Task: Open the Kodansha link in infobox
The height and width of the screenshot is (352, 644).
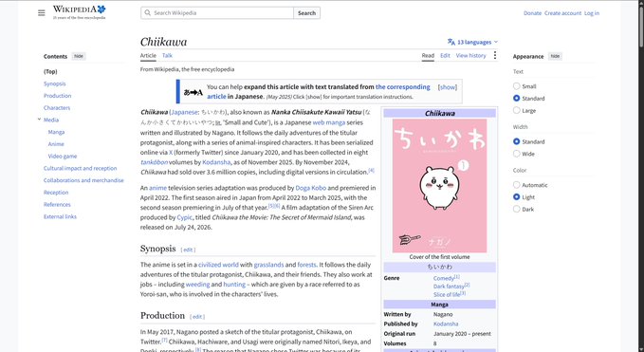Action: point(446,324)
